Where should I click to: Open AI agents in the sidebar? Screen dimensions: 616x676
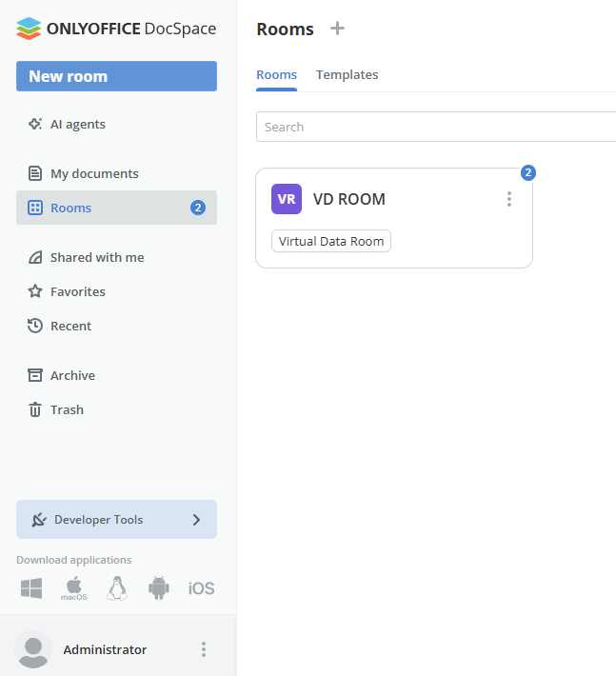(77, 124)
